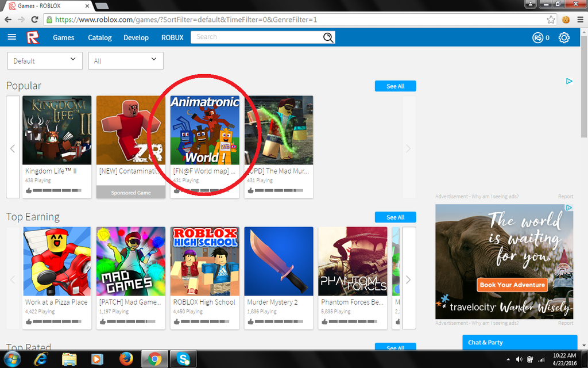Open The Mad Murderer game thumbnail
The height and width of the screenshot is (368, 588).
278,130
